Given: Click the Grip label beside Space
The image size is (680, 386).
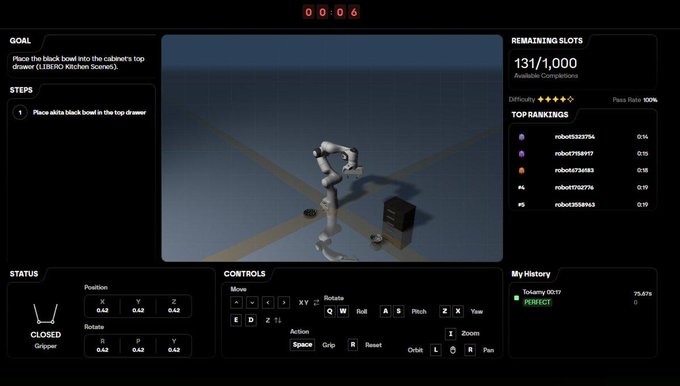Looking at the screenshot, I should pos(329,345).
